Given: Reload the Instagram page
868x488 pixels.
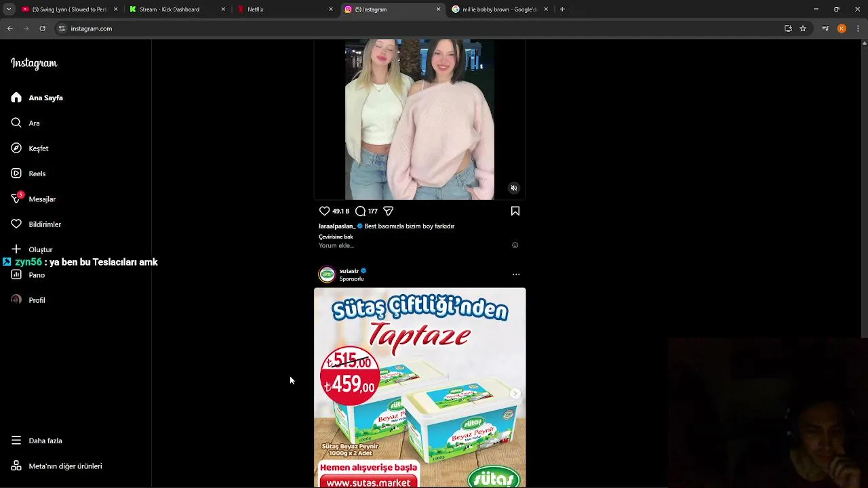Looking at the screenshot, I should click(42, 28).
